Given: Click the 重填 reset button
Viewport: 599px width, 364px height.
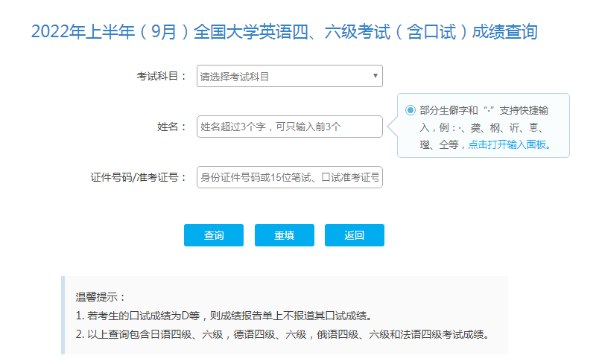Looking at the screenshot, I should pos(284,235).
